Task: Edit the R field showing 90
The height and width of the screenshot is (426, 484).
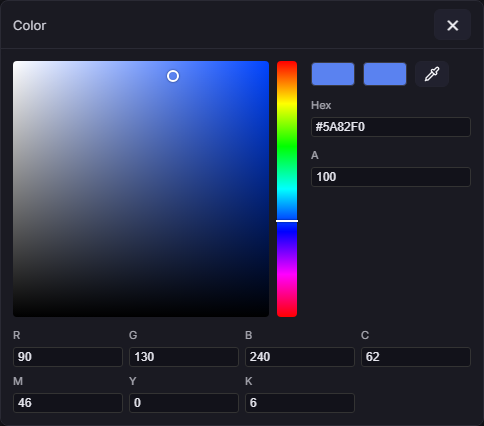Action: pos(68,357)
